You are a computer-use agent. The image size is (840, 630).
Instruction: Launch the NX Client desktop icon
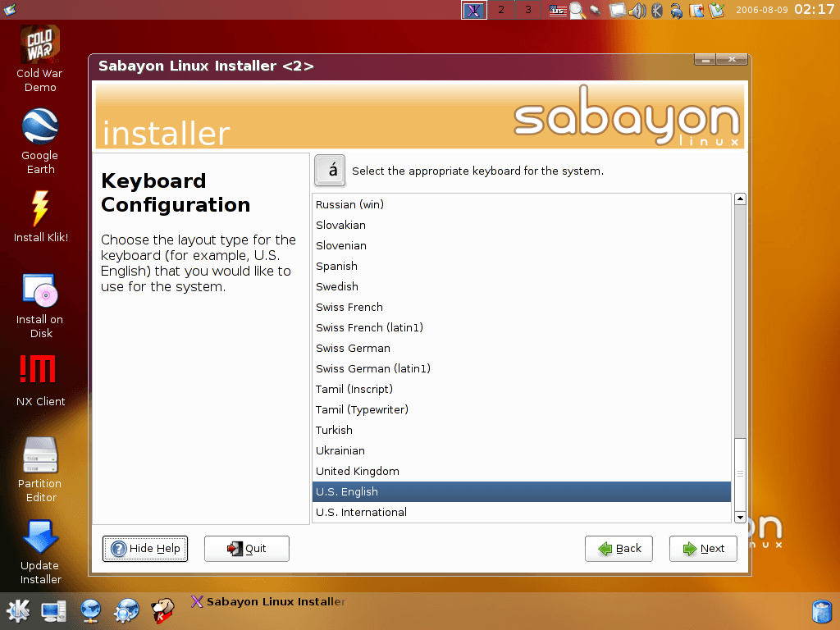click(40, 381)
